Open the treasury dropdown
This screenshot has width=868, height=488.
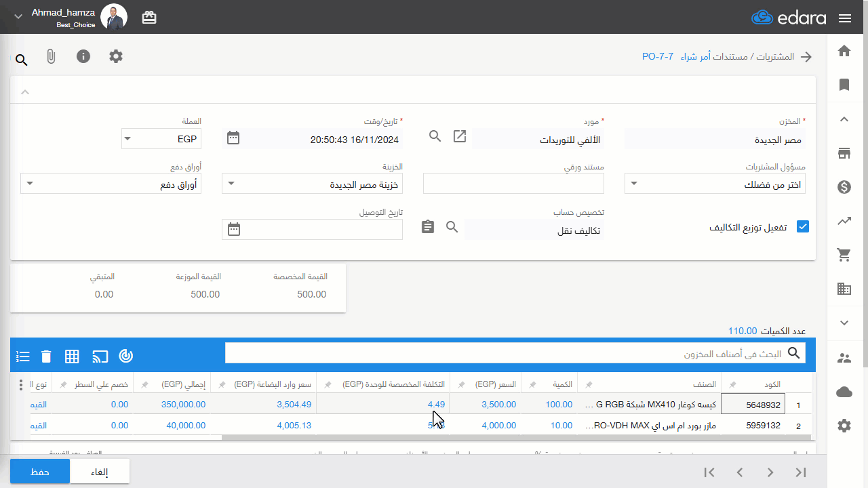(x=312, y=184)
